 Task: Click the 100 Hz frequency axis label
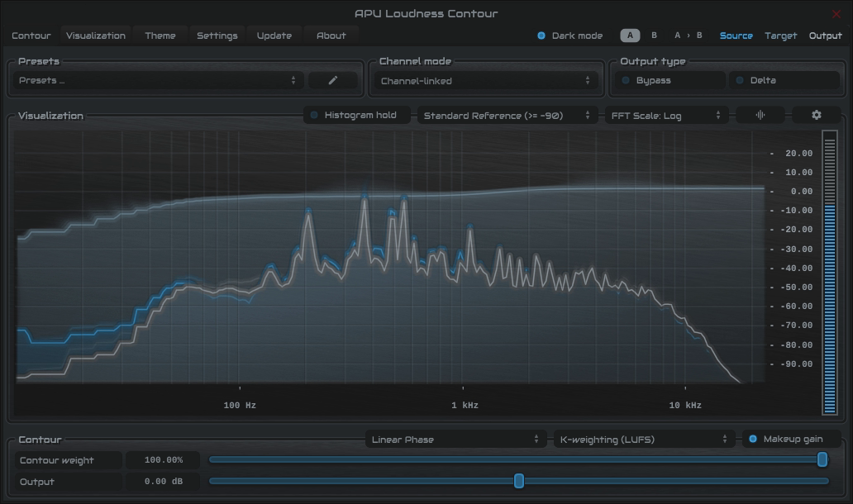[x=240, y=405]
